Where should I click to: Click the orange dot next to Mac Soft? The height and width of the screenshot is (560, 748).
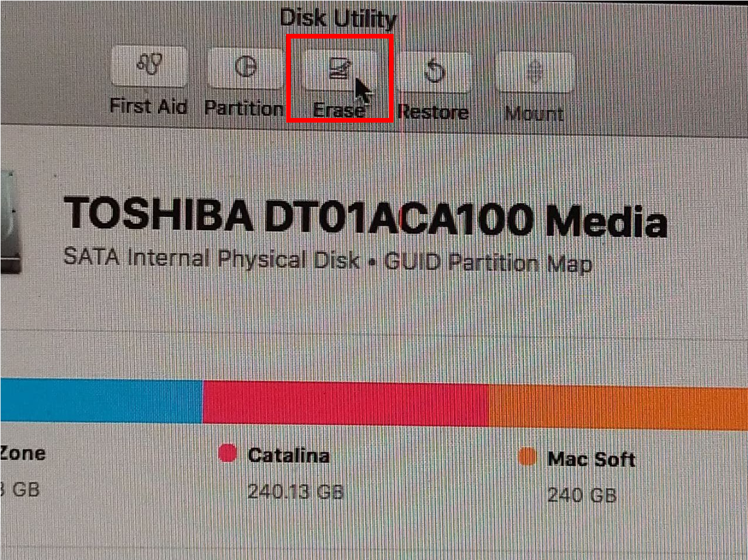coord(527,457)
